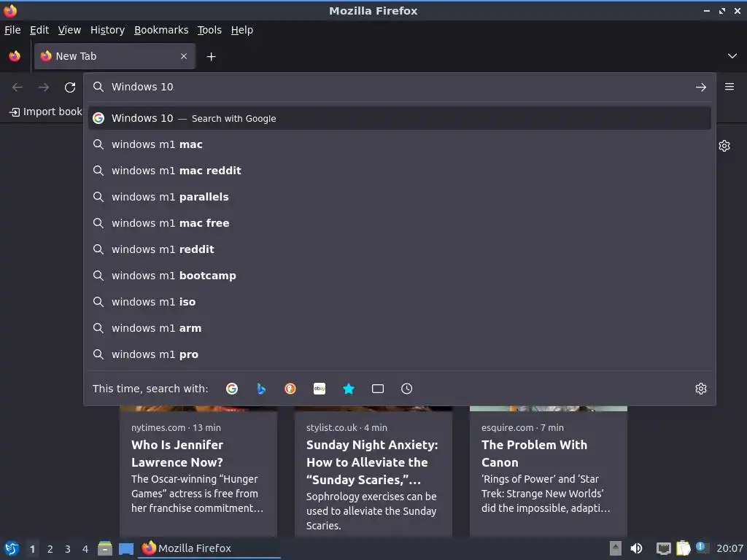Image resolution: width=747 pixels, height=560 pixels.
Task: Open the Bookmarks menu
Action: (x=161, y=30)
